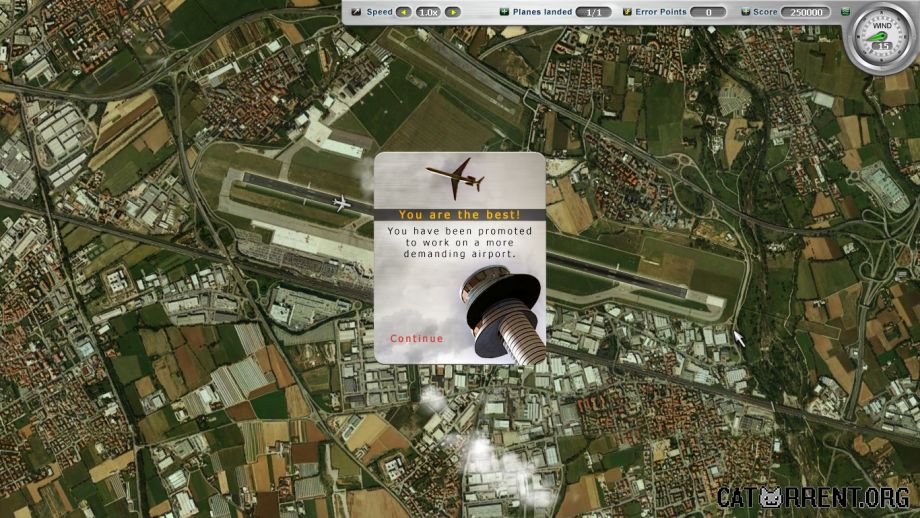Increase game speed with the right arrow
Image resolution: width=920 pixels, height=518 pixels.
452,12
